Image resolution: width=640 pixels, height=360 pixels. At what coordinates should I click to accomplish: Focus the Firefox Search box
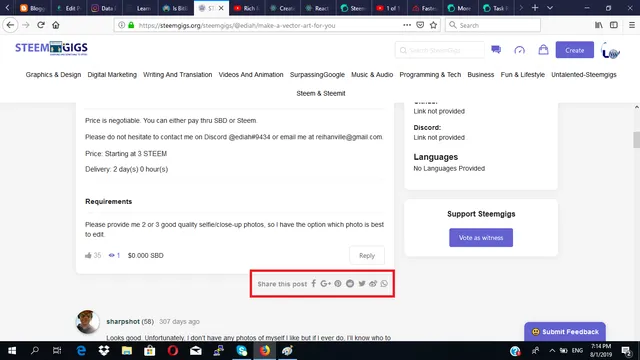point(493,25)
